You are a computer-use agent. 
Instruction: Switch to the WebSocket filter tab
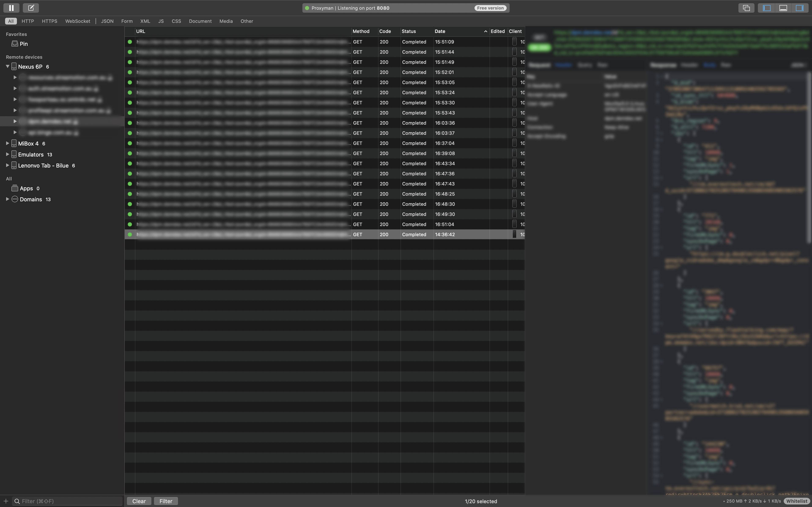coord(78,21)
